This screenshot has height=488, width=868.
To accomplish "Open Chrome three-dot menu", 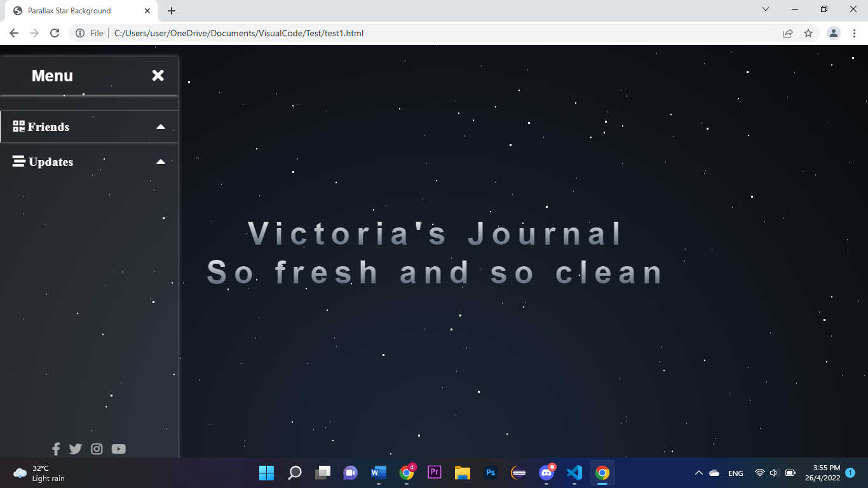I will 855,33.
